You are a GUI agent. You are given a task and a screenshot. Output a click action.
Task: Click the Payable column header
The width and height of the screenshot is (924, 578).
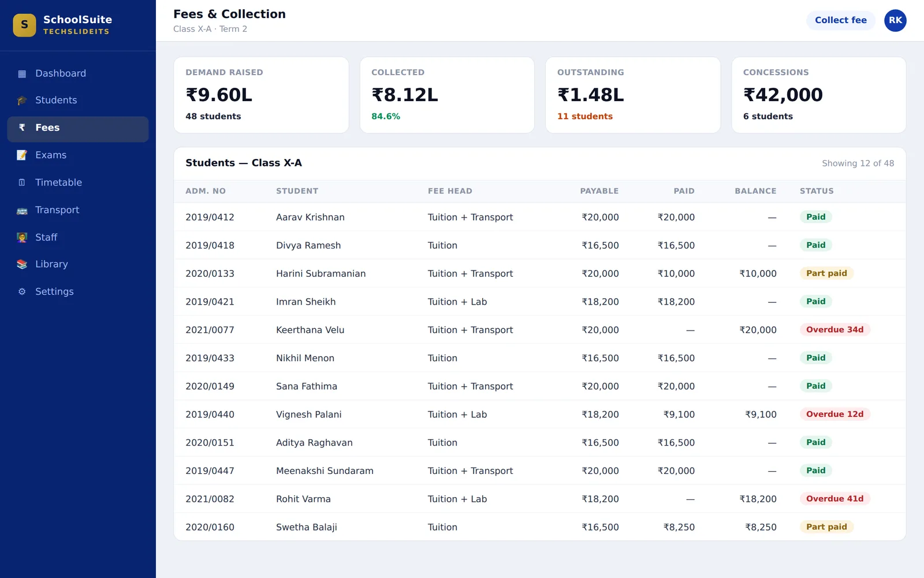pyautogui.click(x=599, y=191)
